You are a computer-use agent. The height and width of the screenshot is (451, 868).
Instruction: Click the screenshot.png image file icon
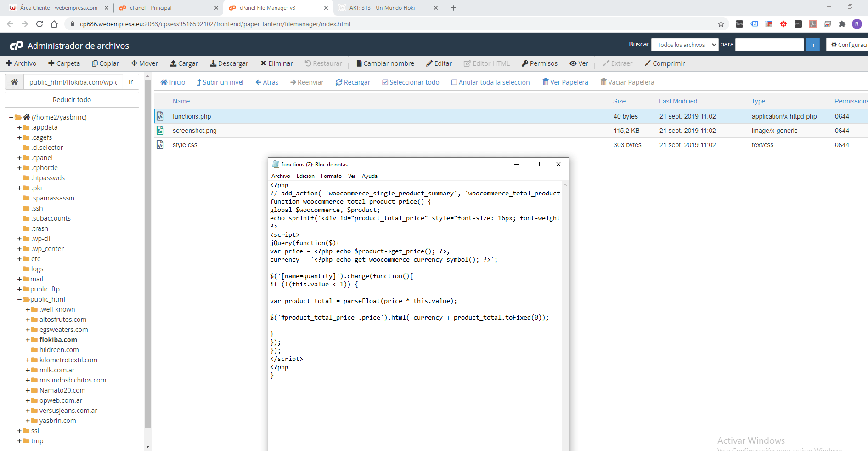pyautogui.click(x=160, y=131)
